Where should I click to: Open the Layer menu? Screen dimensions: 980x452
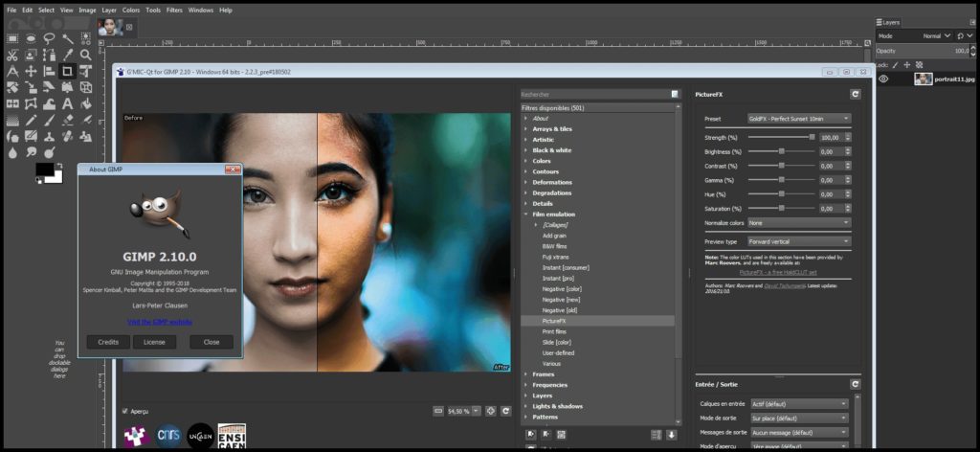[109, 11]
